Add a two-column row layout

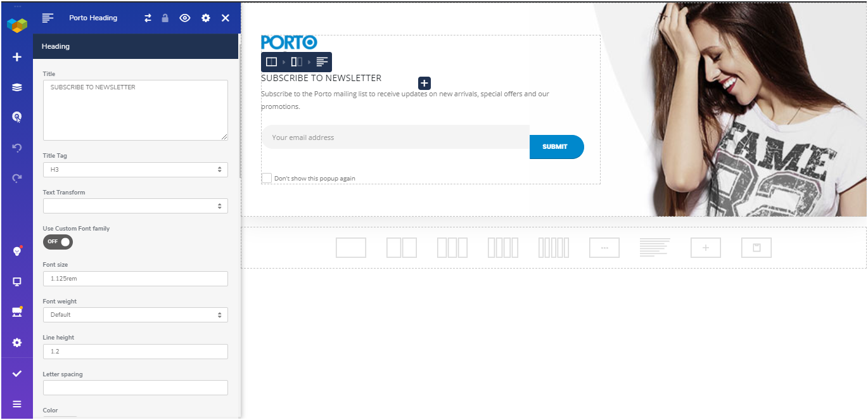[402, 248]
